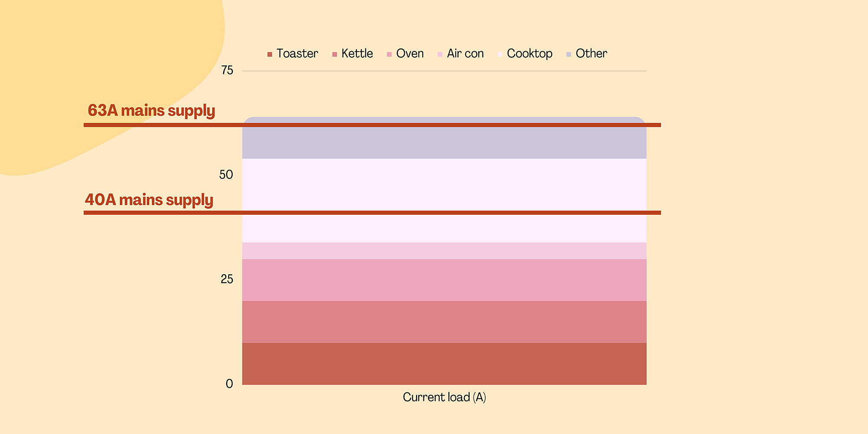Click the lavender Other segment at top
Viewport: 868px width, 434px height.
click(x=444, y=138)
